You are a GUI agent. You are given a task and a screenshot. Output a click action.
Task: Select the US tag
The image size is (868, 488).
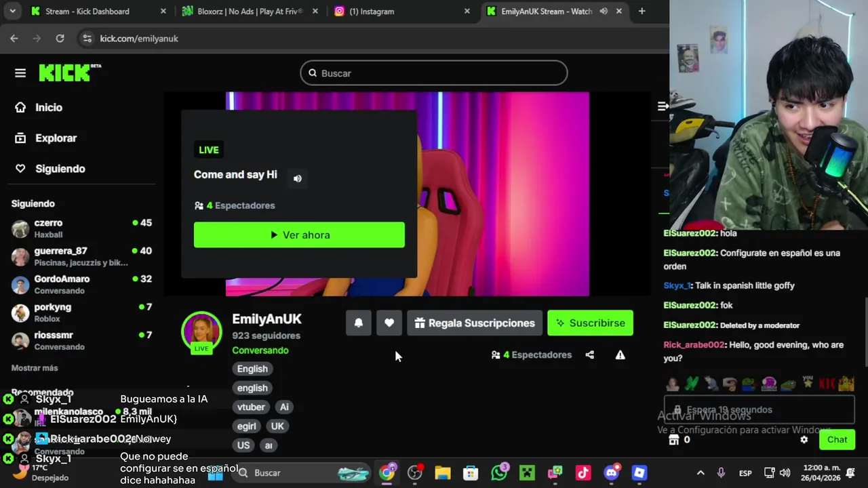click(243, 445)
